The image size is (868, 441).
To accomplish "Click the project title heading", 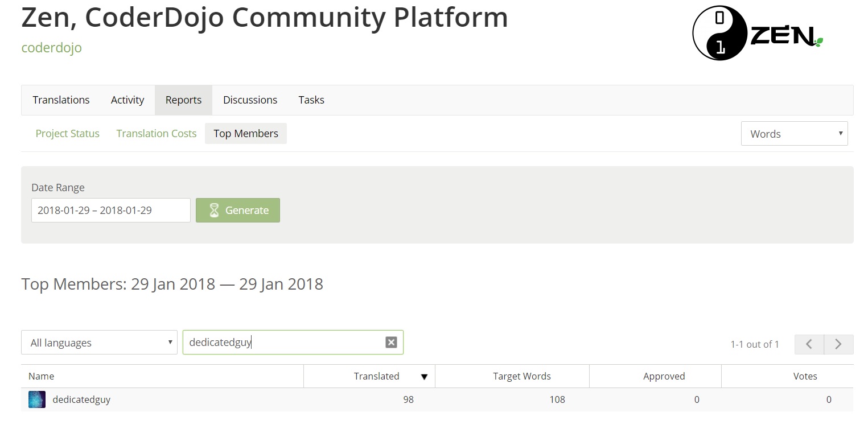I will tap(265, 17).
